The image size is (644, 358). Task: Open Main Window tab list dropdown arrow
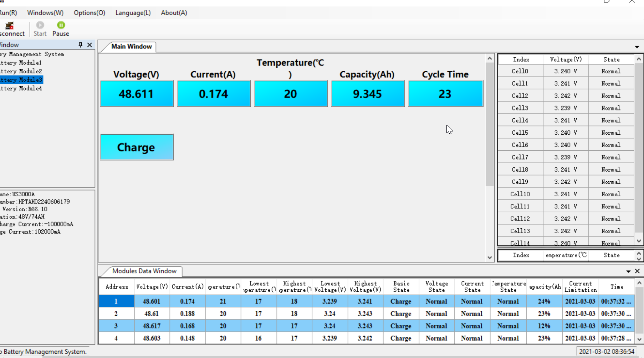click(x=637, y=47)
